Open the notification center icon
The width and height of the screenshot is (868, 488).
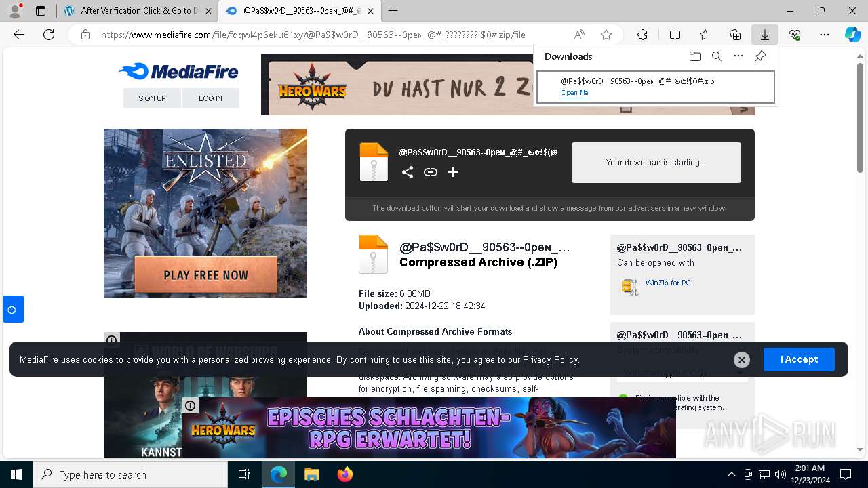tap(846, 474)
